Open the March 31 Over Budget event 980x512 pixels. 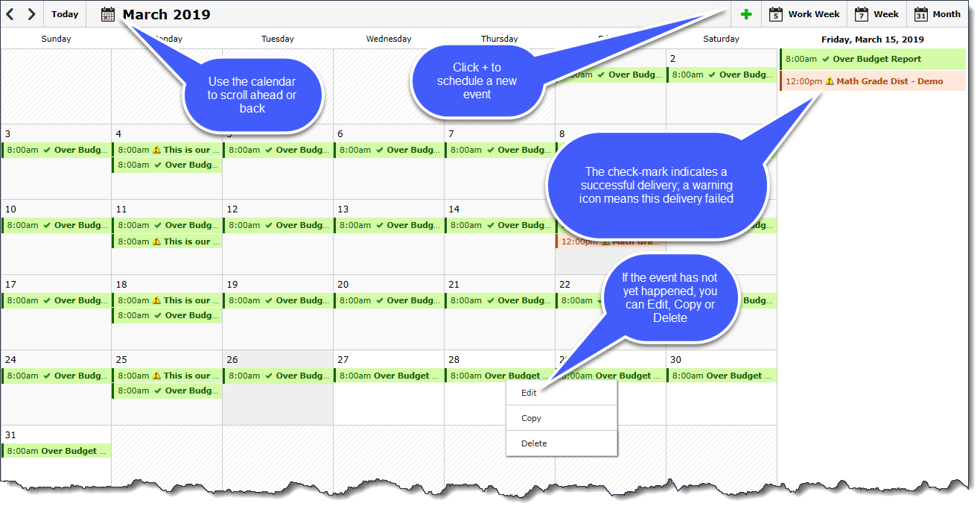(57, 451)
